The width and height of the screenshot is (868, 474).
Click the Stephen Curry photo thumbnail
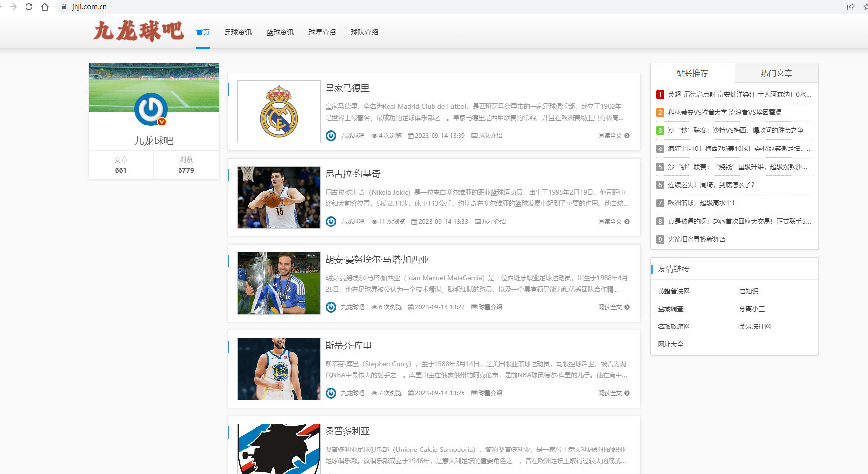[279, 369]
